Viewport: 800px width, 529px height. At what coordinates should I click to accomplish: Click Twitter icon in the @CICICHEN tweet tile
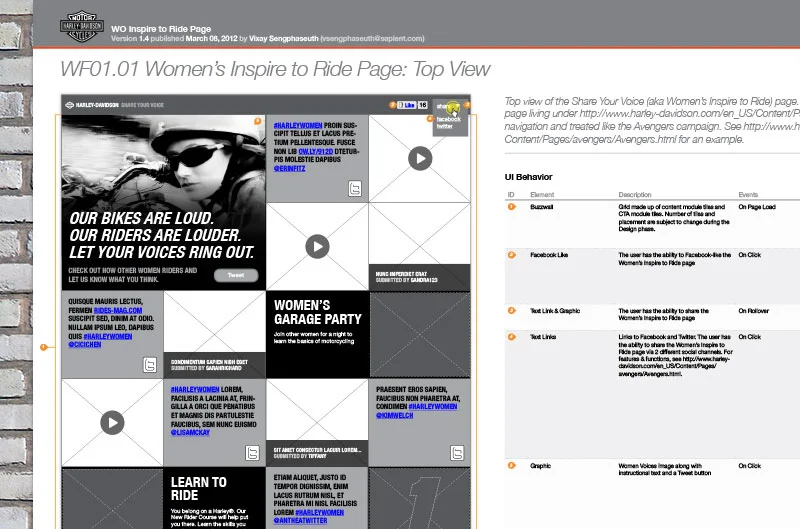(149, 365)
